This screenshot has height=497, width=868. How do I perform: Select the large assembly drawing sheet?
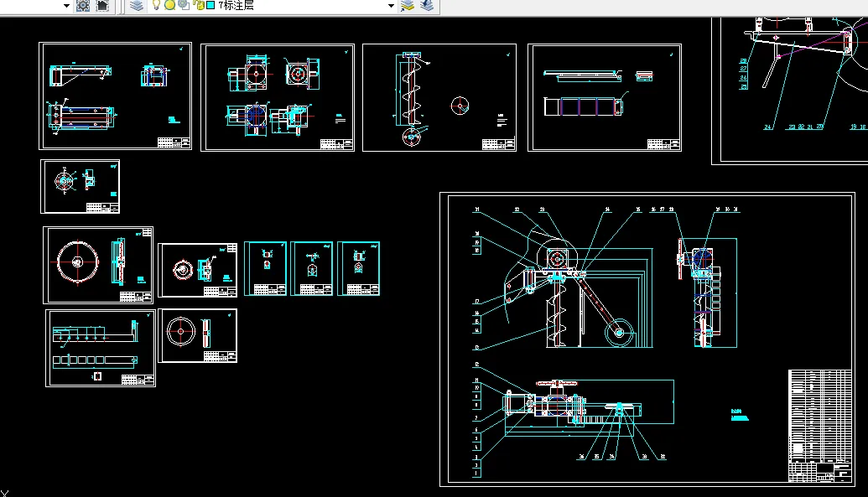pos(647,339)
